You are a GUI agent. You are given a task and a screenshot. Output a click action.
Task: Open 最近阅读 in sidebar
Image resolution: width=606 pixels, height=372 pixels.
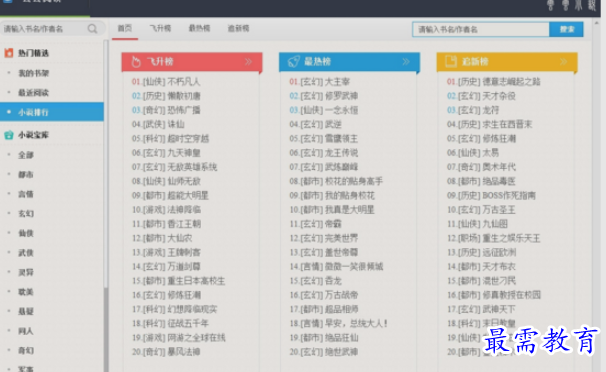(x=34, y=93)
